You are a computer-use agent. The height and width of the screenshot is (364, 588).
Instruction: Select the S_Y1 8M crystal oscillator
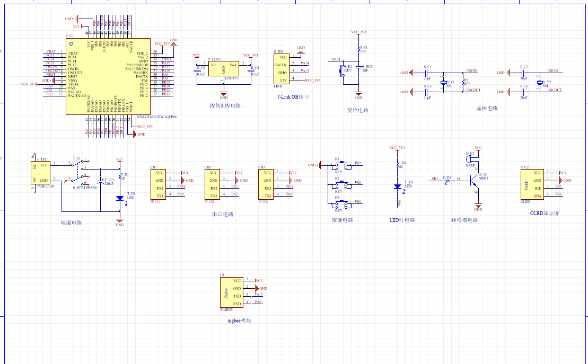click(x=444, y=82)
